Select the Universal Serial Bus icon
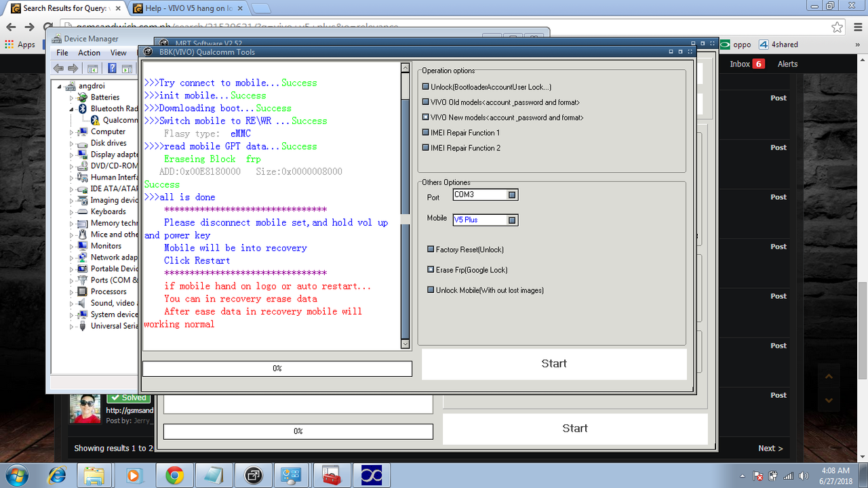This screenshot has height=488, width=868. [84, 326]
